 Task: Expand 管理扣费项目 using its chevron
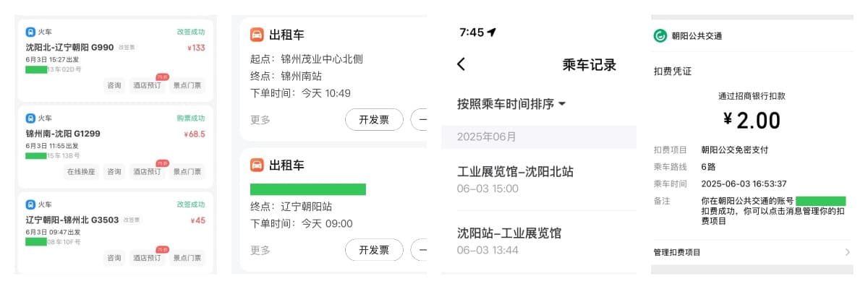click(x=847, y=252)
